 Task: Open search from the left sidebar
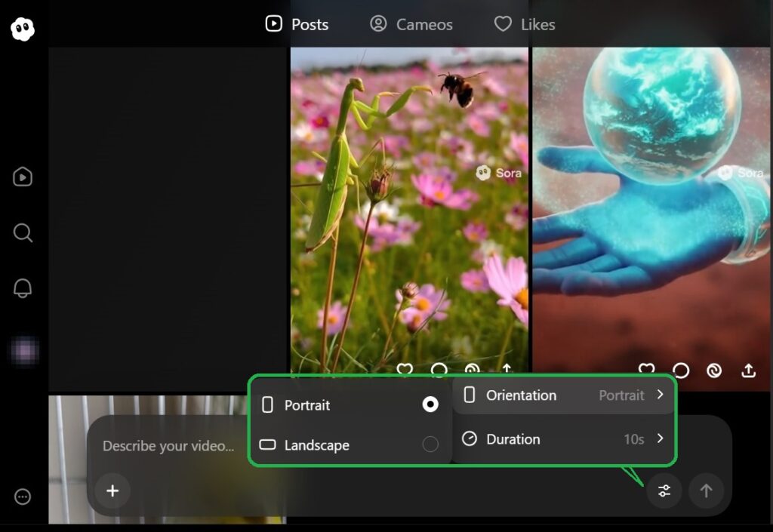23,232
